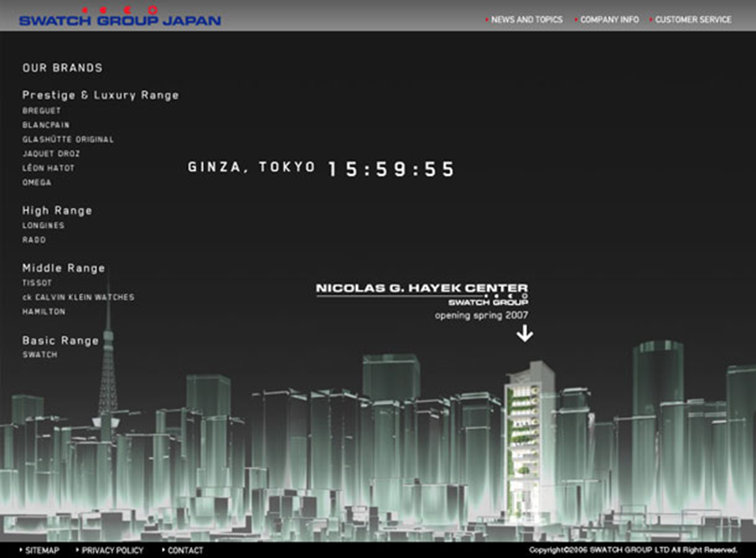The width and height of the screenshot is (756, 558).
Task: Visit the Tissot brand page
Action: 37,283
